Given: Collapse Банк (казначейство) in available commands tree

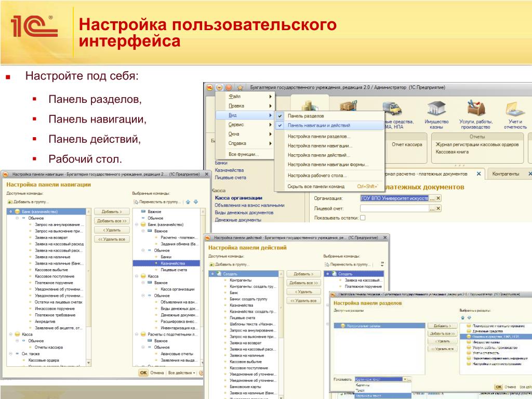Looking at the screenshot, I should coord(10,211).
